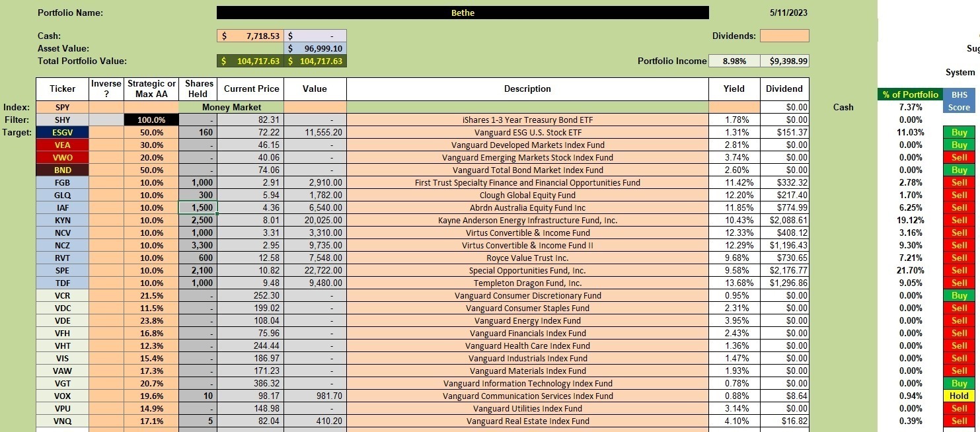Click the VOX ticker cell
The width and height of the screenshot is (980, 432).
63,396
